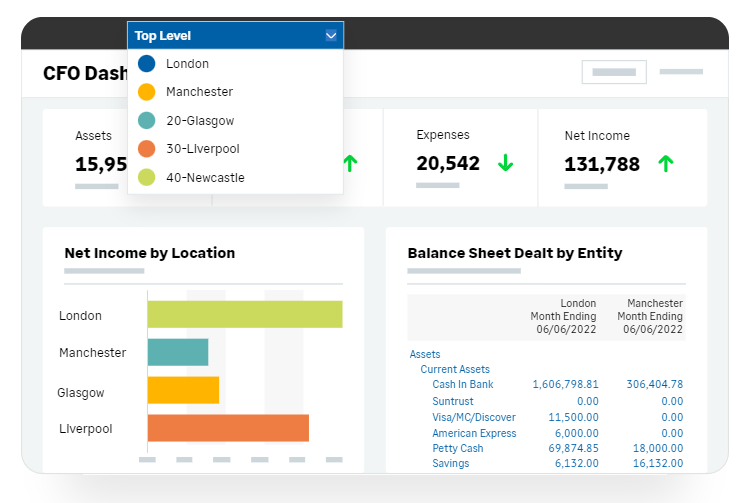Click the green up arrow beside Net Income
Screen dimensions: 747x503
[x=666, y=163]
